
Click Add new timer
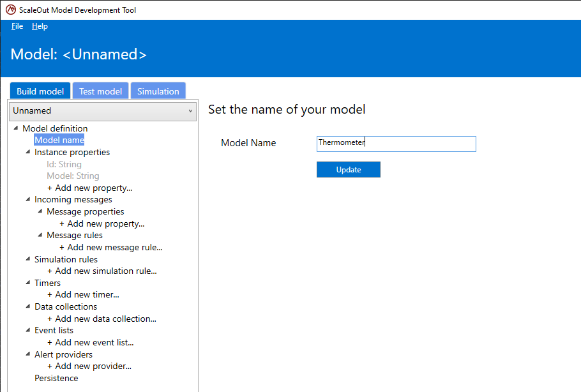click(83, 294)
